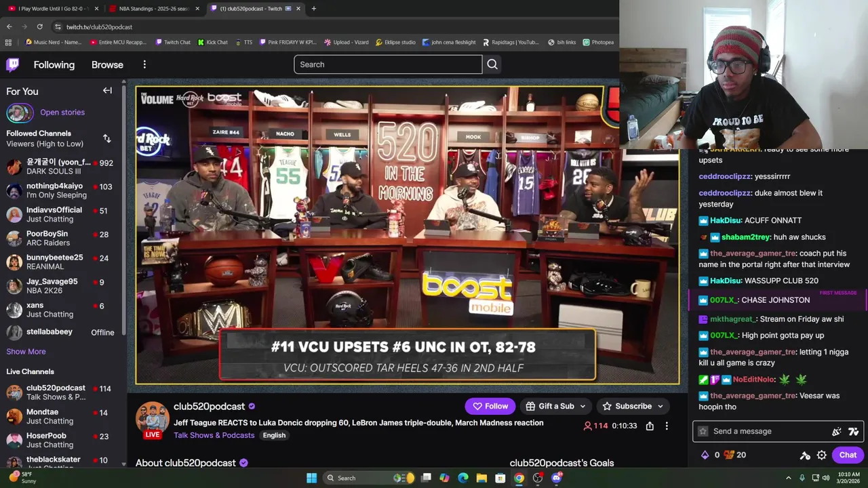Click the star icon in message box

[x=703, y=431]
